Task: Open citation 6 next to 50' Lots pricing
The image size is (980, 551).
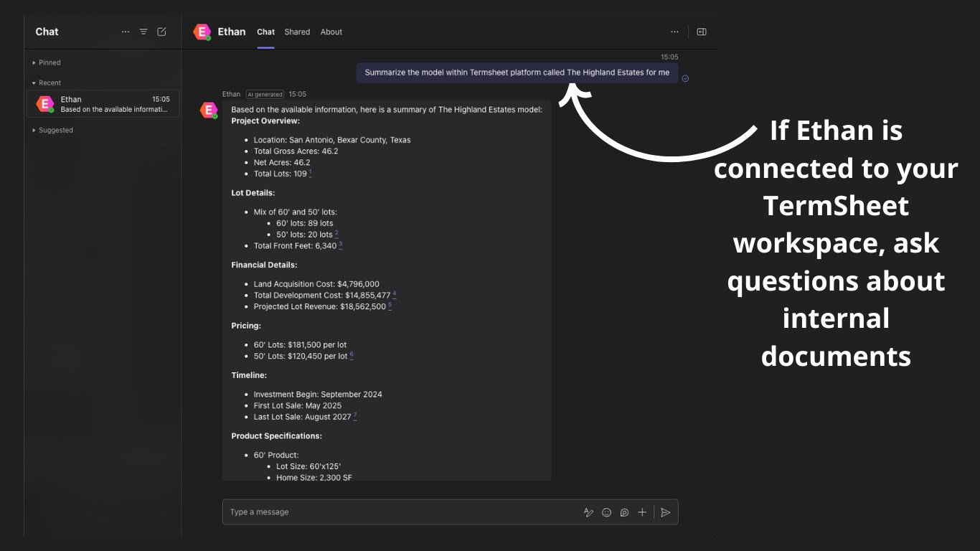Action: click(352, 355)
